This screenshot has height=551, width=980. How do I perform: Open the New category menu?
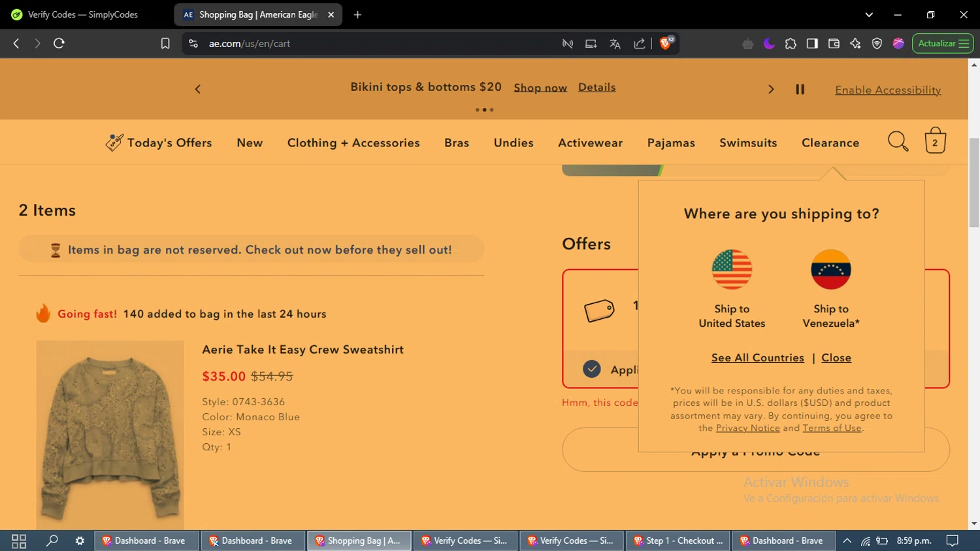[250, 142]
